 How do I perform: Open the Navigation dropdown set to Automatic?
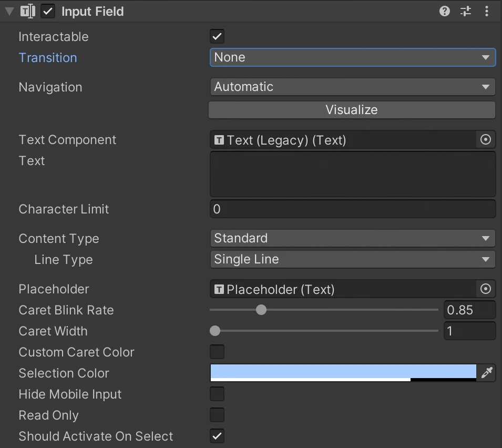(x=352, y=87)
